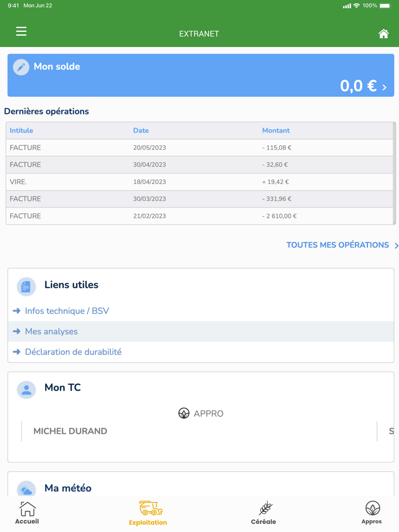Click the Mon TC heading
Image resolution: width=399 pixels, height=532 pixels.
(x=63, y=388)
